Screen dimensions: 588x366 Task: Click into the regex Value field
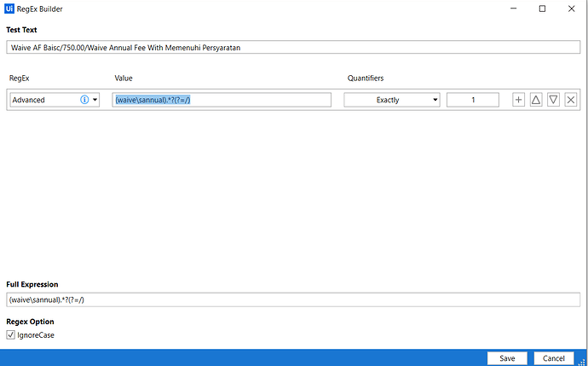(x=222, y=100)
